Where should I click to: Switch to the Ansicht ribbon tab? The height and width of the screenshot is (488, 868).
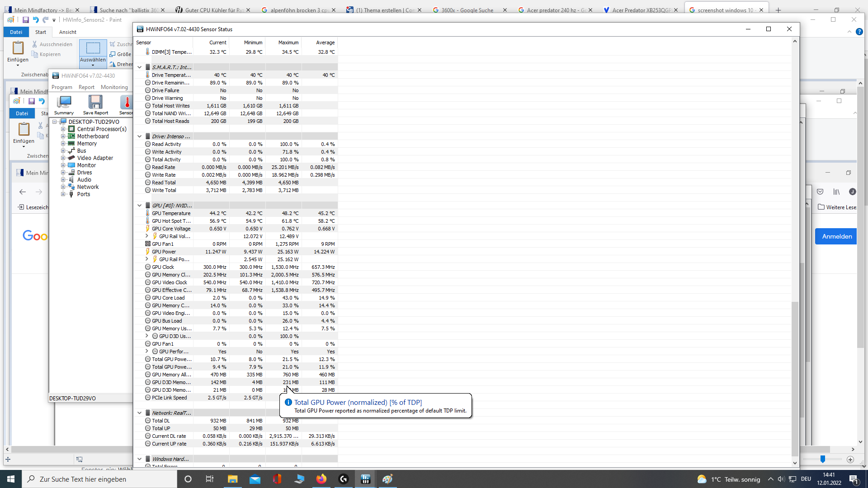(x=68, y=32)
